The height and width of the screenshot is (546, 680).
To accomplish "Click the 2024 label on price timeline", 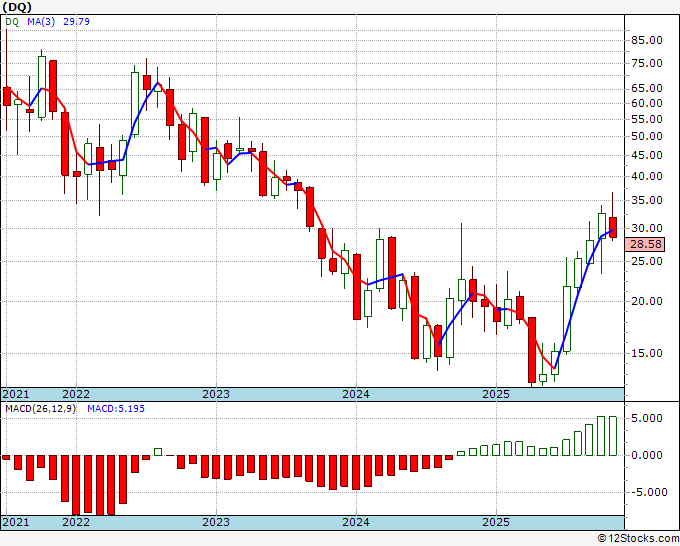I will 356,394.
